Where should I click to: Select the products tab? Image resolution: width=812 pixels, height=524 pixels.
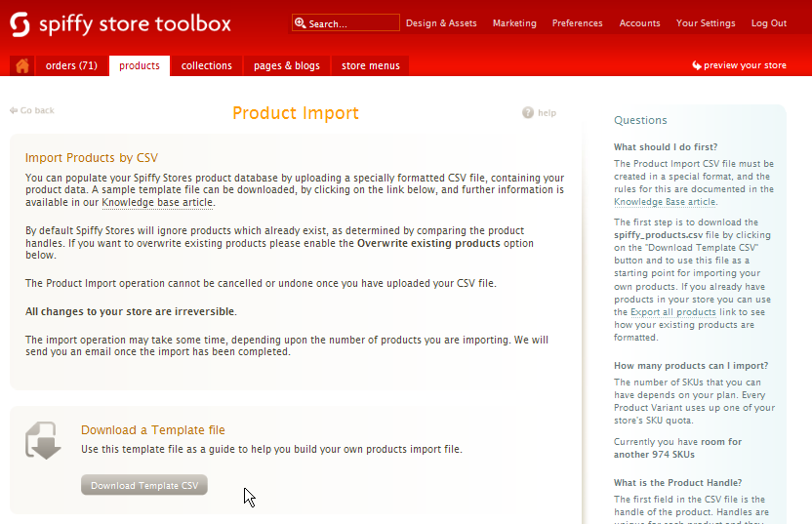[x=140, y=65]
